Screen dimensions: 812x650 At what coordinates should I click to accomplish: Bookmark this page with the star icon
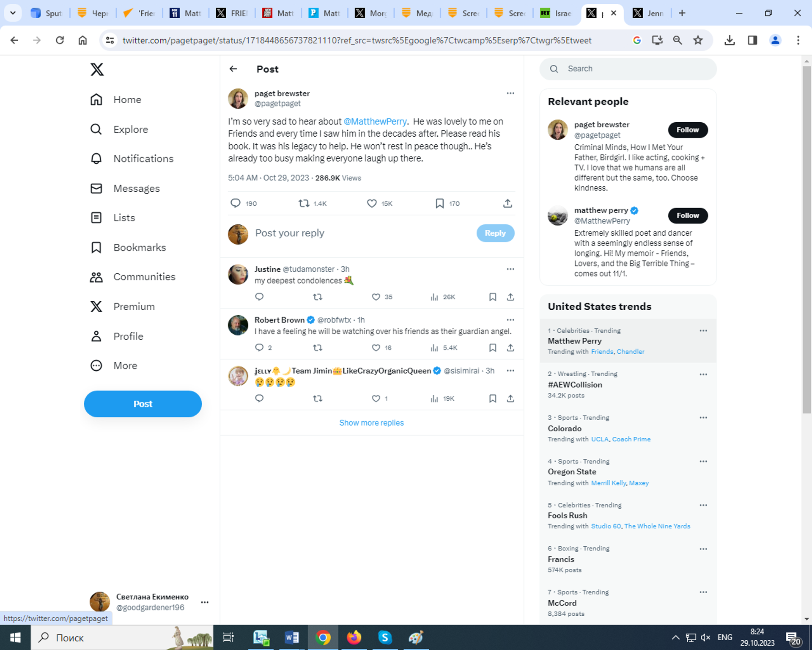[x=698, y=40]
